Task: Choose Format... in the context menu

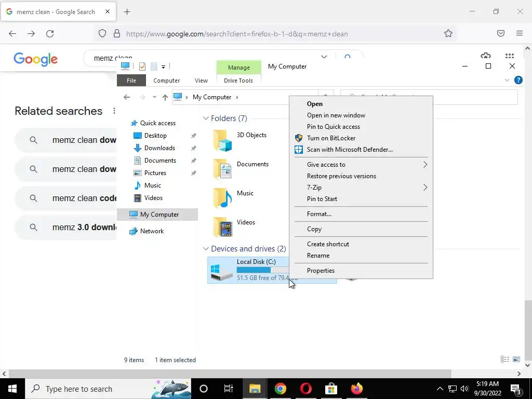Action: click(361, 214)
